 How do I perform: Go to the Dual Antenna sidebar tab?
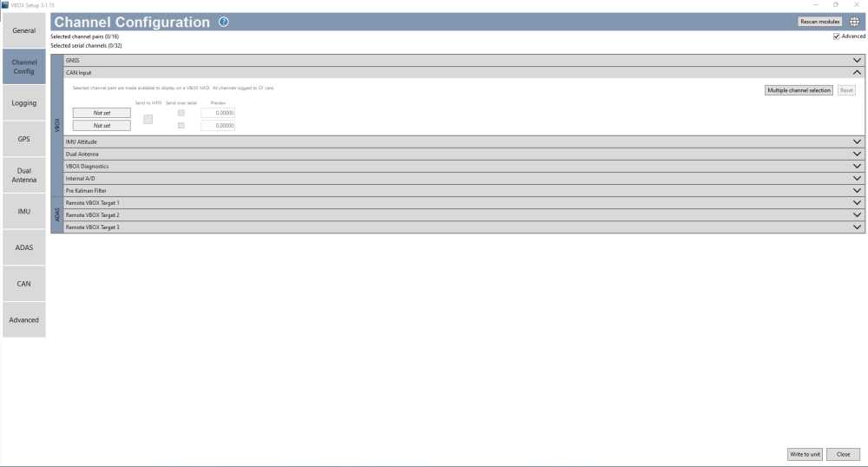(23, 175)
